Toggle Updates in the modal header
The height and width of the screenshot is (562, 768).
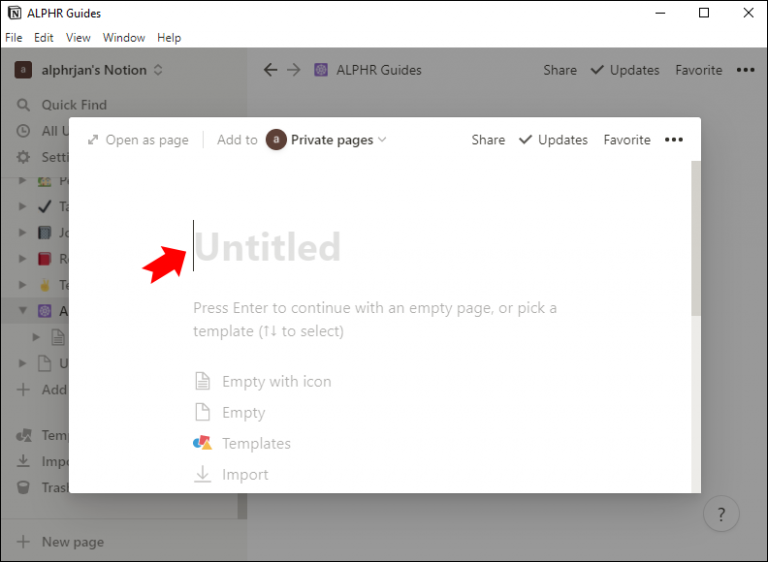(x=553, y=140)
